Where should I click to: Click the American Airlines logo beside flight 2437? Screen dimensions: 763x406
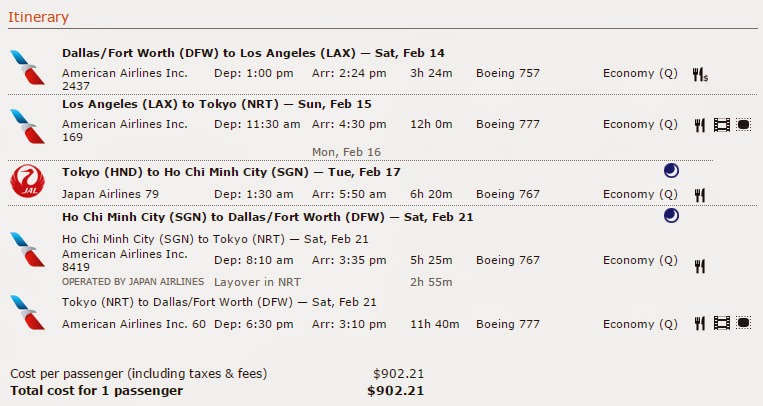[27, 67]
